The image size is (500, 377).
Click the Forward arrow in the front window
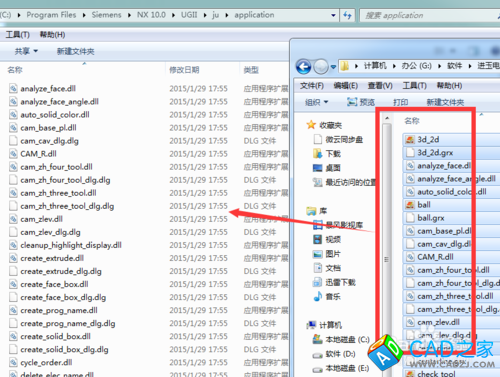tap(321, 67)
